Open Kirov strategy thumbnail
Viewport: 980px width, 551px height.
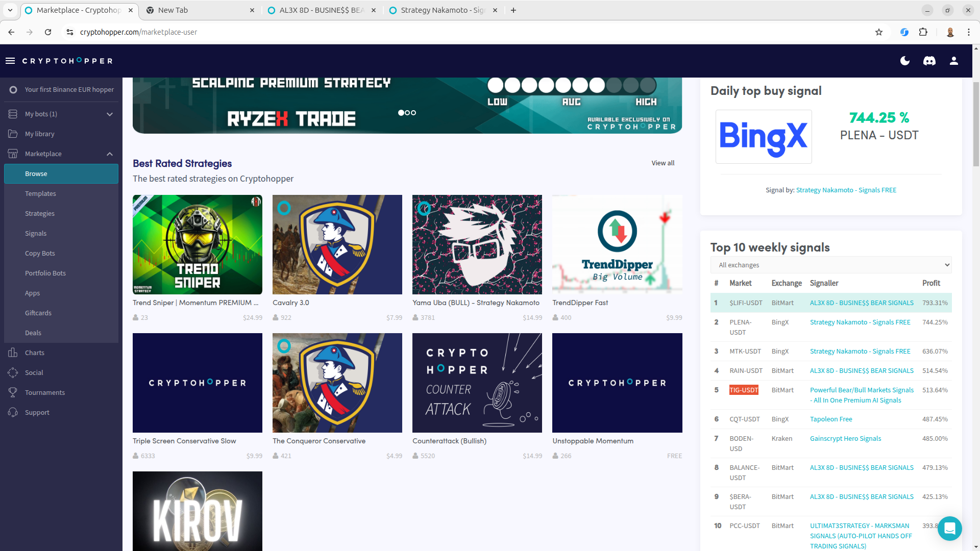point(198,511)
